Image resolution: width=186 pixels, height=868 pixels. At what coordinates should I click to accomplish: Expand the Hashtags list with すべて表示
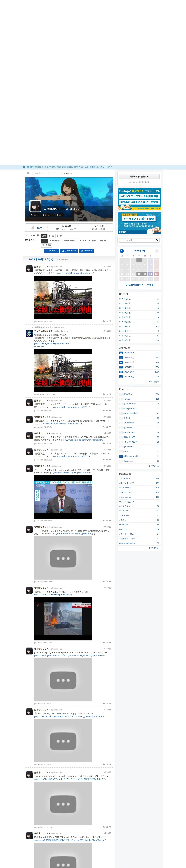point(154,548)
